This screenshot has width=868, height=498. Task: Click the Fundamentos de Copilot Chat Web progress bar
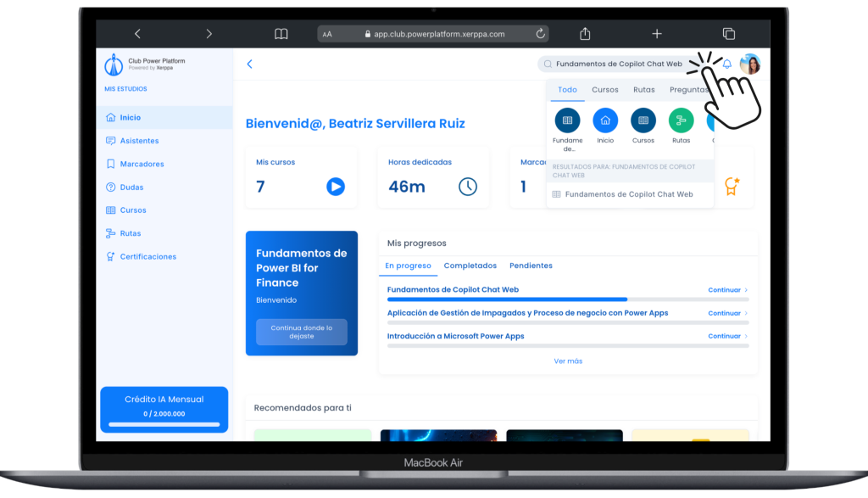[568, 299]
